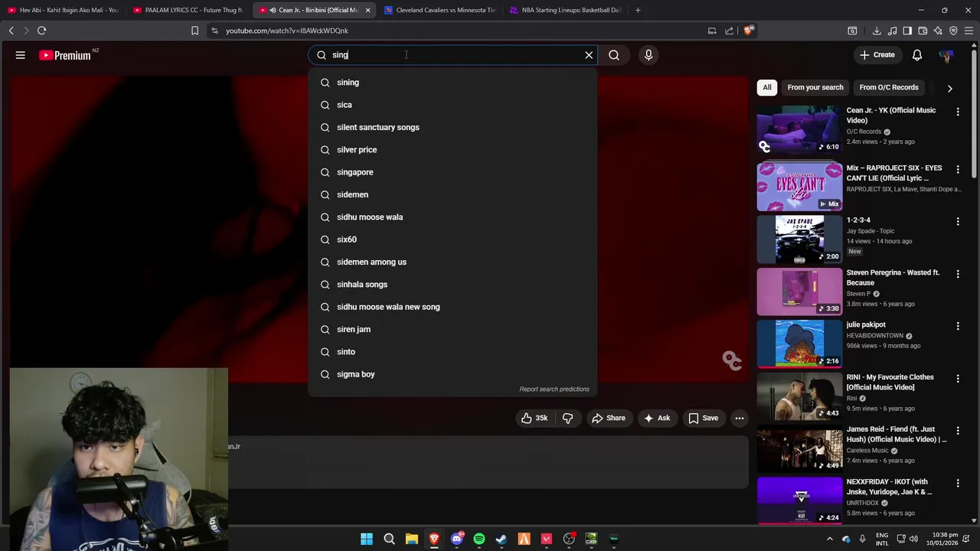Pick the 'siren jam' suggestion
Image resolution: width=980 pixels, height=551 pixels.
point(452,329)
